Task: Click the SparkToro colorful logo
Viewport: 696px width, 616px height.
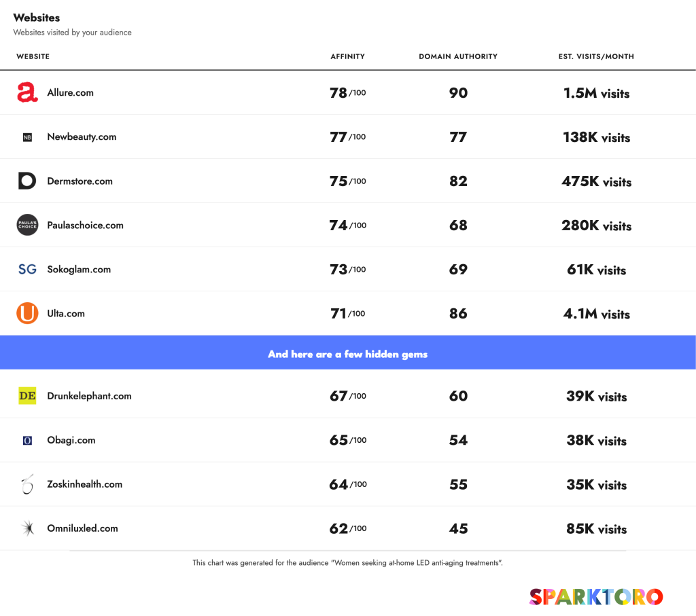Action: 596,597
